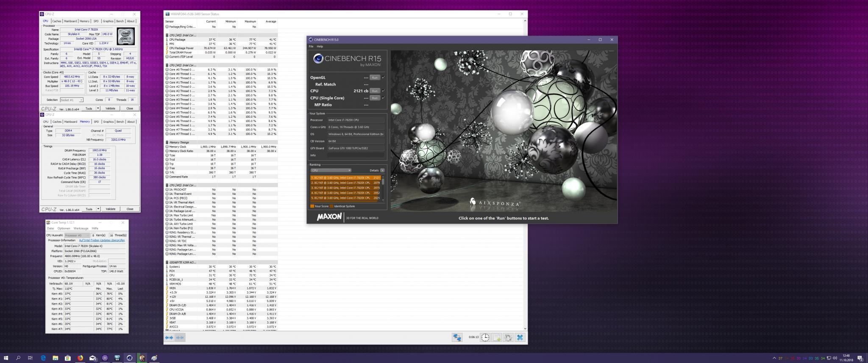Select ranking entry with score 2079
This screenshot has height=363, width=868.
345,183
